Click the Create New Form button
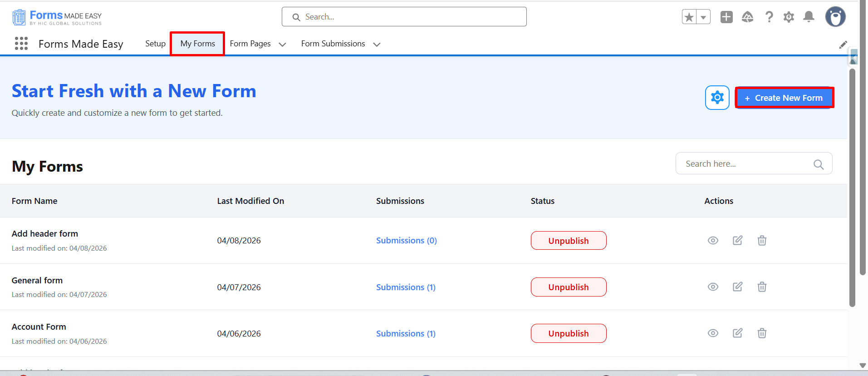 (785, 98)
